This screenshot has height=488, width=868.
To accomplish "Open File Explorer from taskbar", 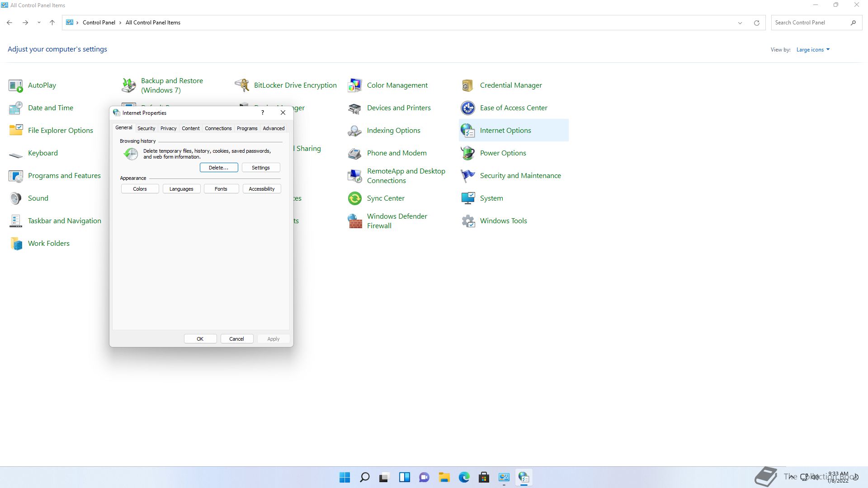I will click(444, 477).
